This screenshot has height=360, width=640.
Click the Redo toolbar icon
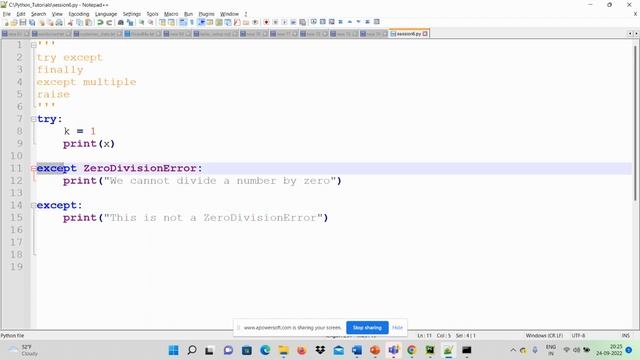click(x=109, y=22)
